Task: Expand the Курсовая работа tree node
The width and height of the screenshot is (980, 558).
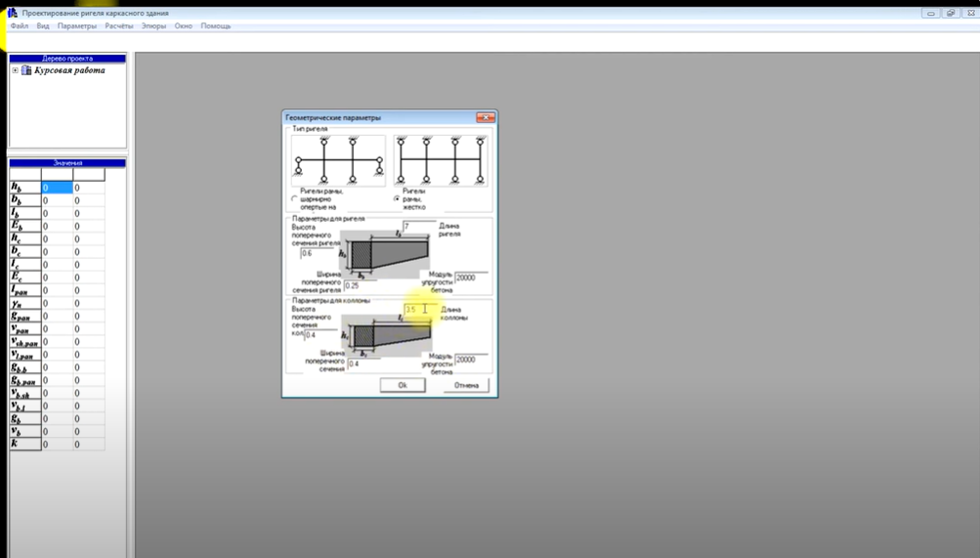Action: pos(15,70)
